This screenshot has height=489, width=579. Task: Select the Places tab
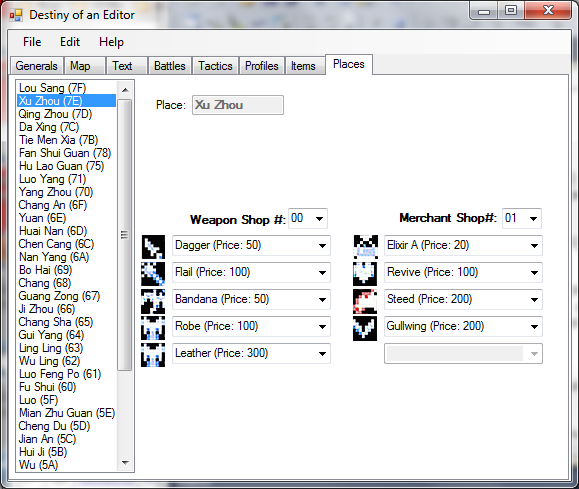[x=349, y=64]
